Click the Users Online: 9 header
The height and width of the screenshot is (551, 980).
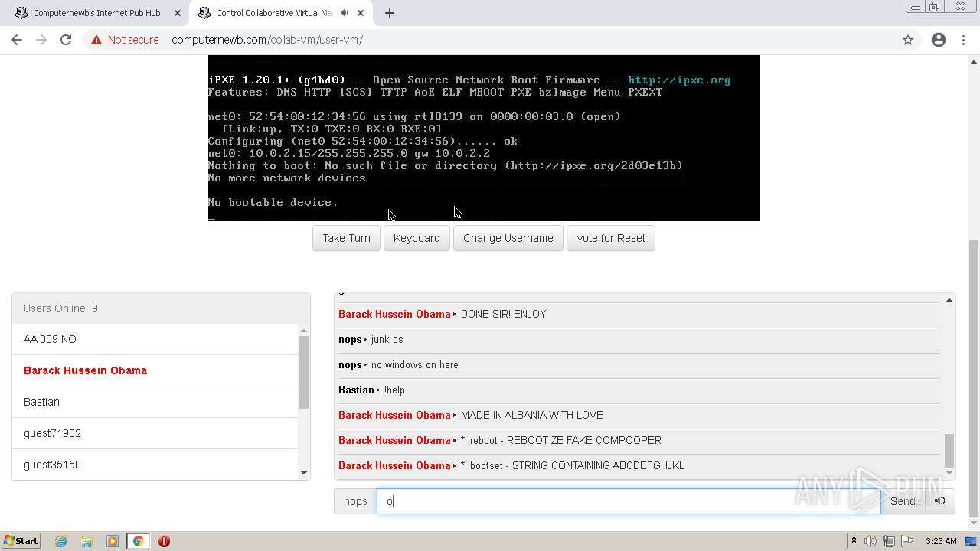click(x=161, y=308)
